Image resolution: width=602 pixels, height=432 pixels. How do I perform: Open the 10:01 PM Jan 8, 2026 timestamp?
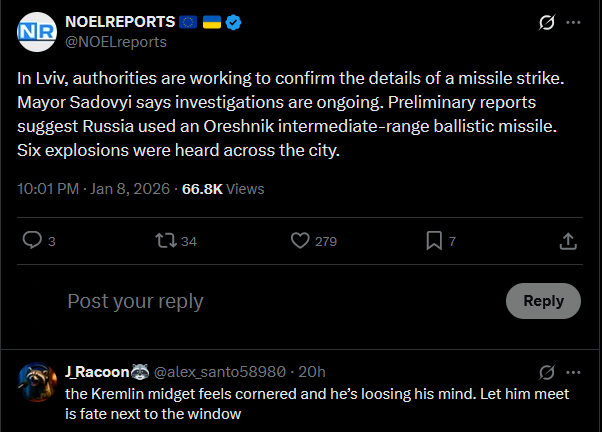[92, 187]
